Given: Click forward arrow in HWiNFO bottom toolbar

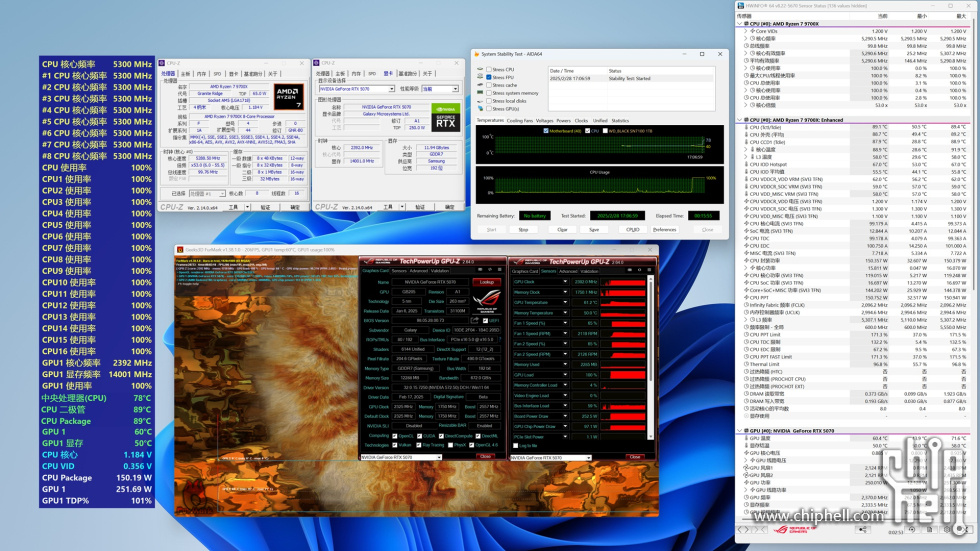Looking at the screenshot, I should (x=749, y=530).
